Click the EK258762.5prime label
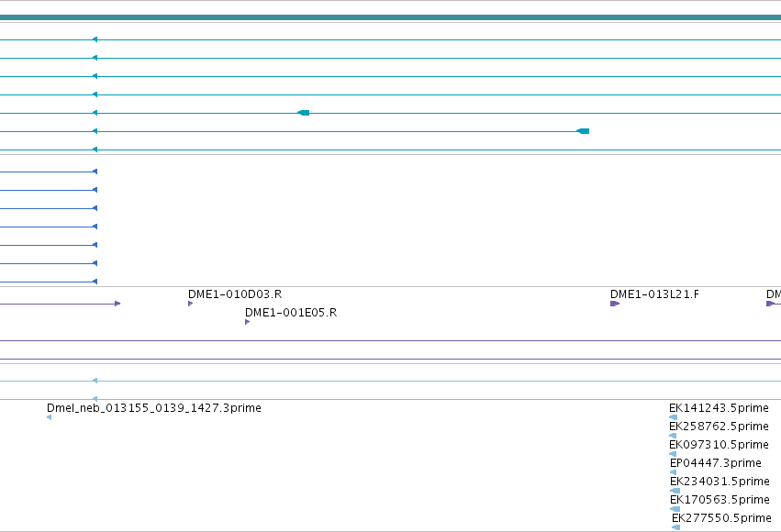The image size is (781, 532). click(x=719, y=427)
